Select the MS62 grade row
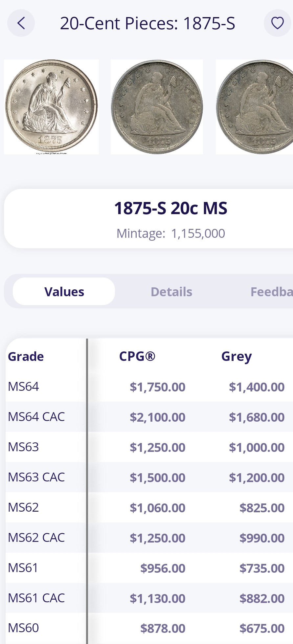Screen dimensions: 293x644 point(24,507)
